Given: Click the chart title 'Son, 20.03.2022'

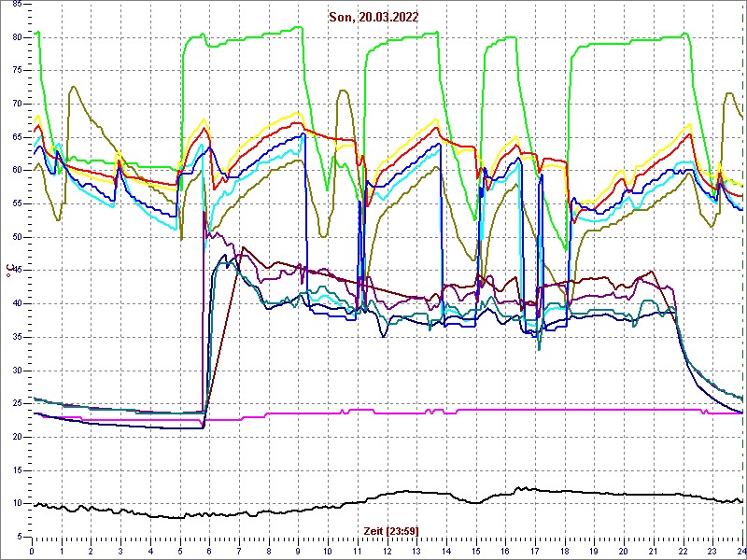Looking at the screenshot, I should tap(373, 18).
